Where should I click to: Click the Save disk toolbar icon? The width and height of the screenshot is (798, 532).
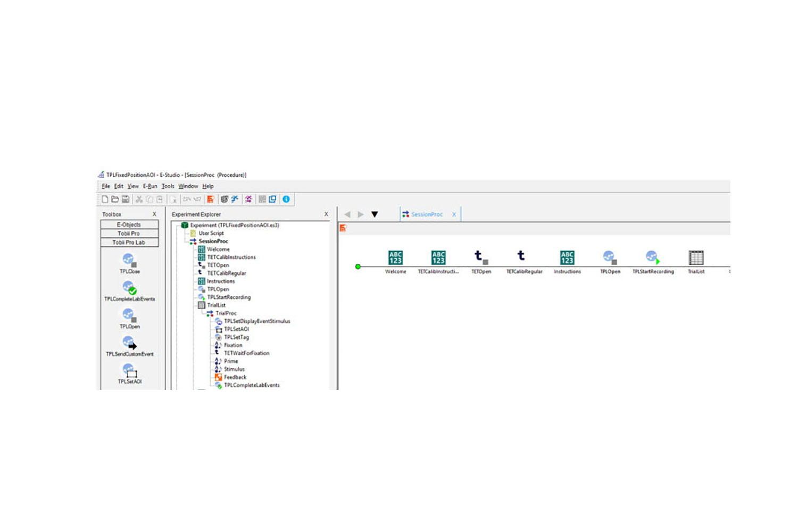[126, 199]
